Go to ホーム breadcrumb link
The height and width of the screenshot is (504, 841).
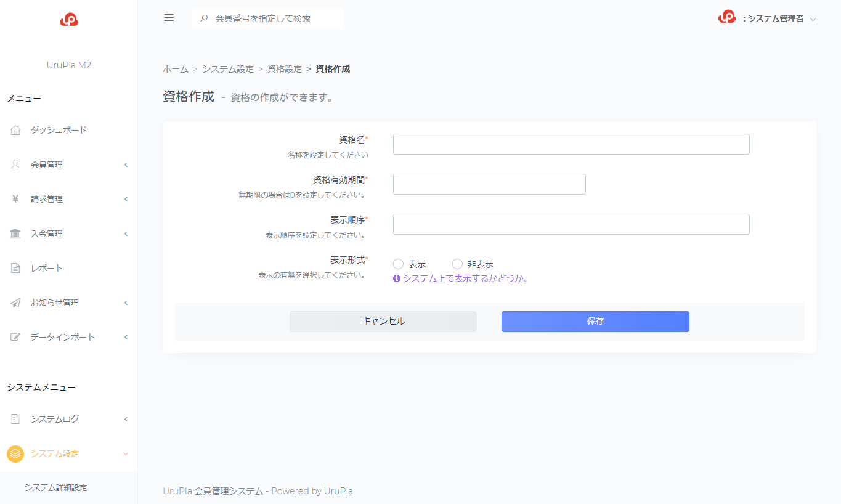(176, 69)
